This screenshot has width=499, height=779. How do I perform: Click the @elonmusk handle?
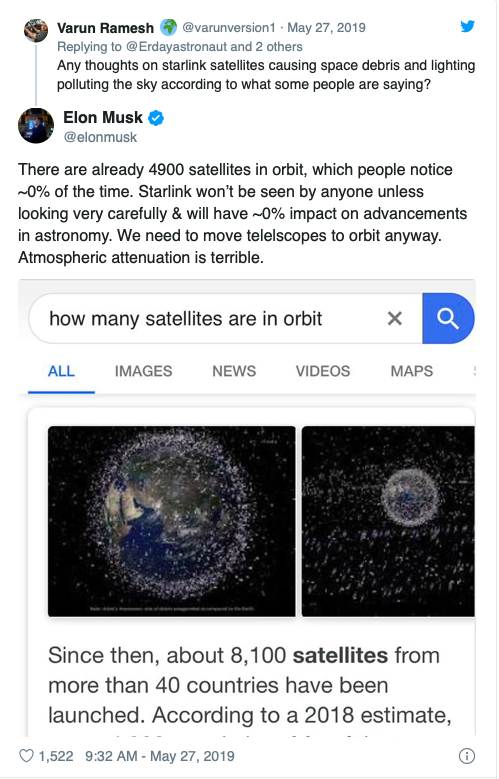pos(100,137)
